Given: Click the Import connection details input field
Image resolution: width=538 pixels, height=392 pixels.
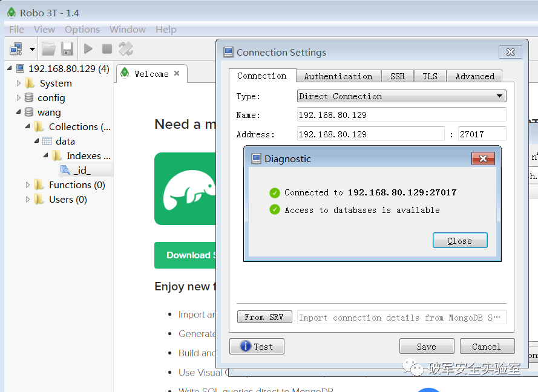Looking at the screenshot, I should [401, 317].
